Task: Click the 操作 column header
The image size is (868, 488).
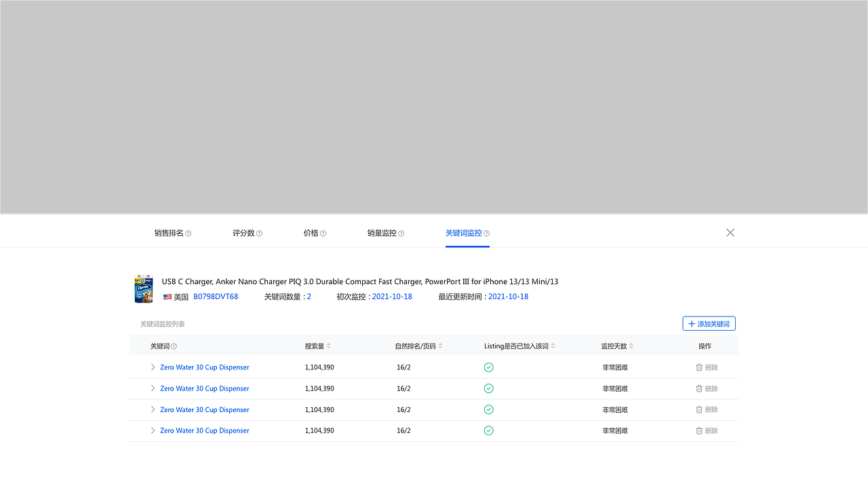Action: tap(705, 346)
